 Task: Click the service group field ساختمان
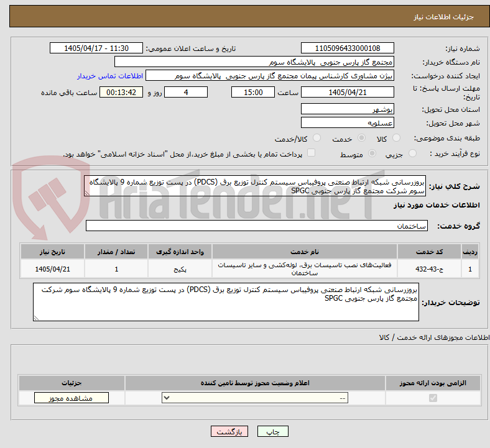[x=257, y=226]
